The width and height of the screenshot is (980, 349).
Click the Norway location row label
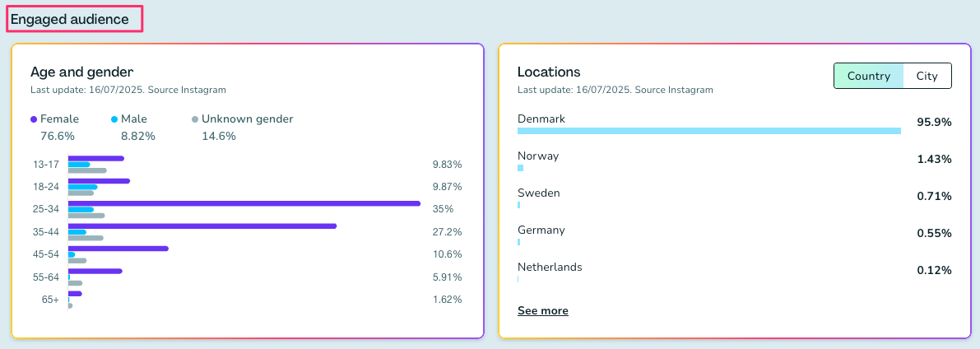pos(538,156)
